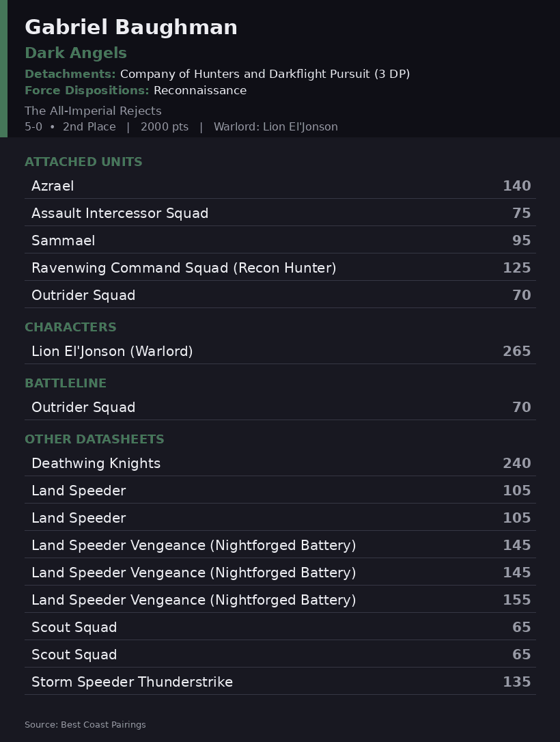Select the Dark Angels faction label
560x742 pixels.
tap(76, 53)
